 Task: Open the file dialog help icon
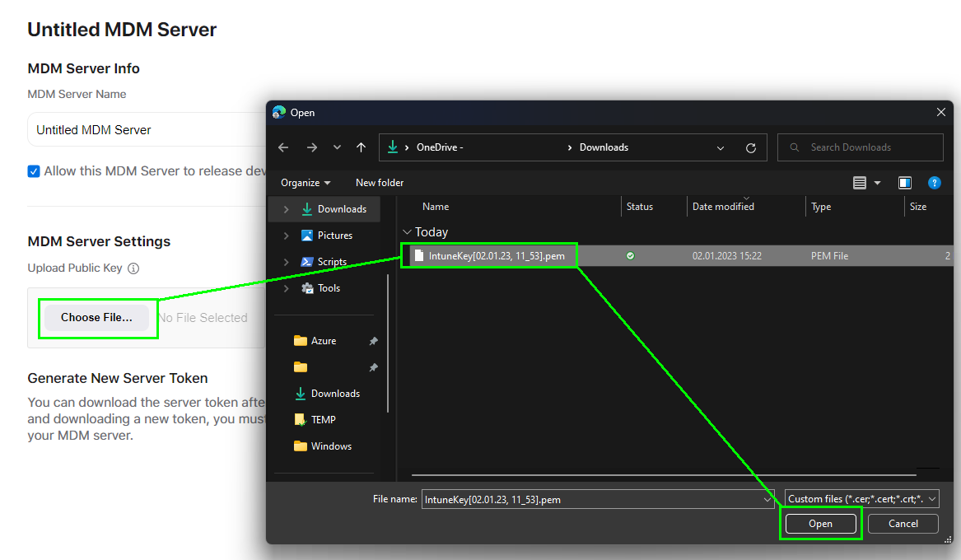coord(934,183)
